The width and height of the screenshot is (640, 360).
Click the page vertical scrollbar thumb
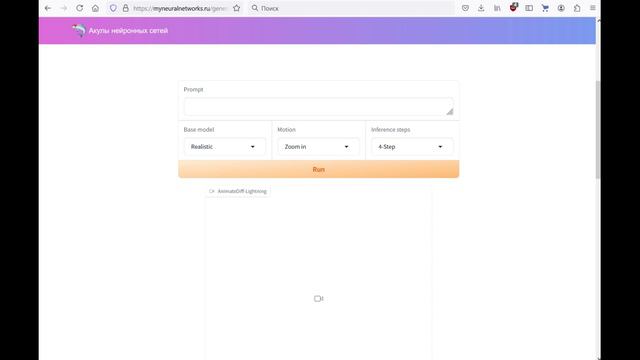tap(598, 130)
